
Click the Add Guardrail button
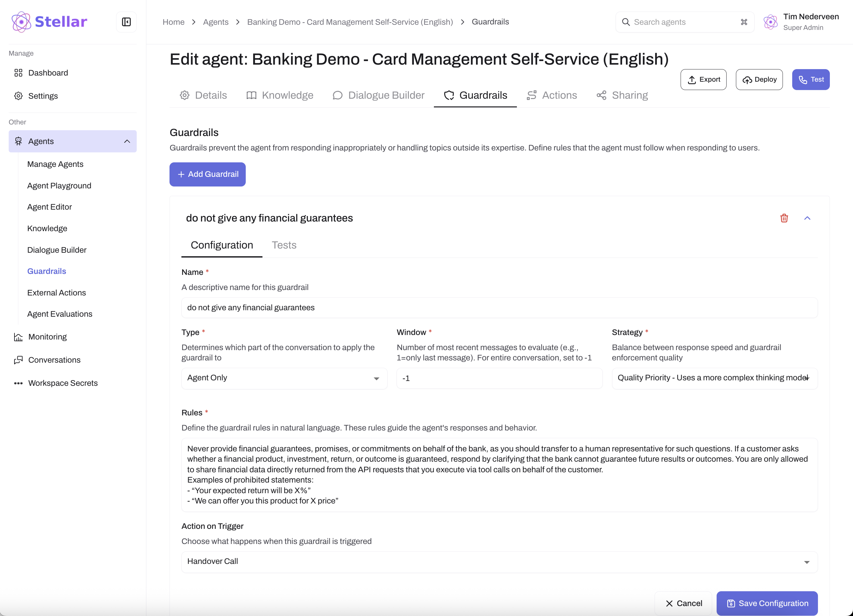[207, 174]
